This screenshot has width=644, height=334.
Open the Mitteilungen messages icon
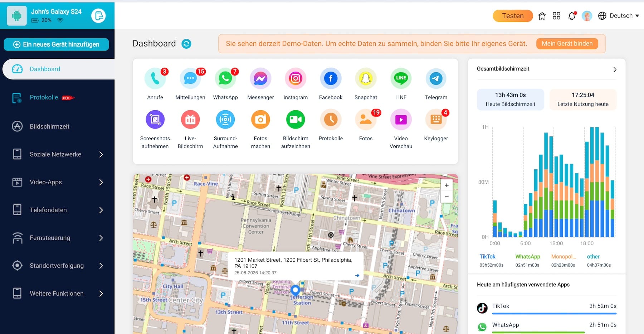point(190,78)
